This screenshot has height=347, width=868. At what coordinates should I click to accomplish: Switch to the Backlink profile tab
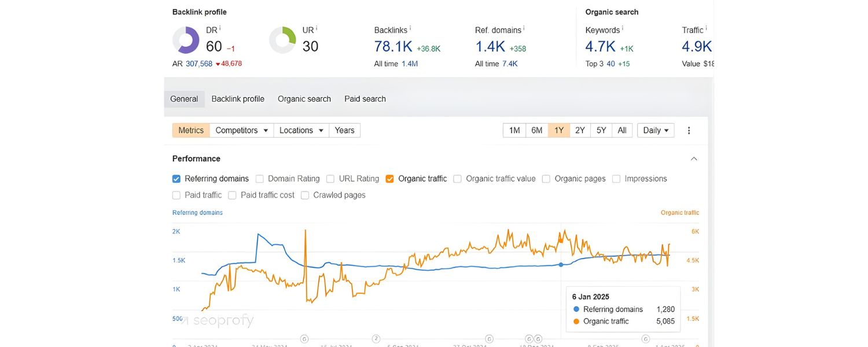238,99
